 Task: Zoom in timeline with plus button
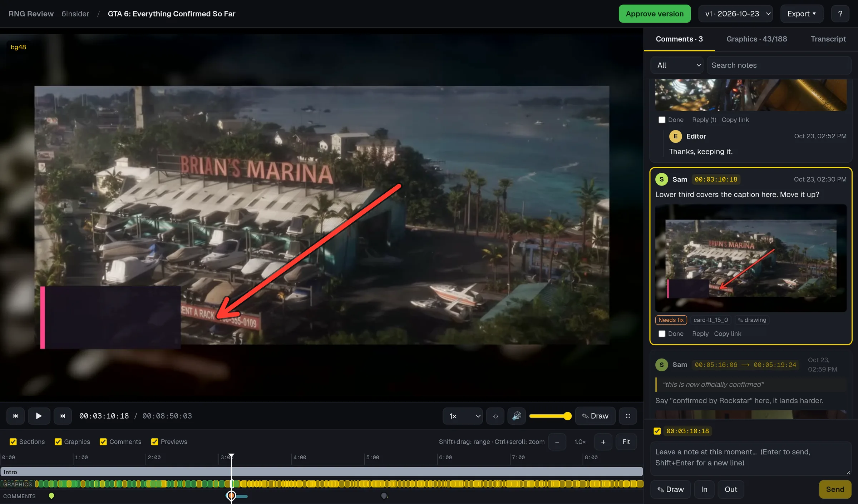coord(603,442)
